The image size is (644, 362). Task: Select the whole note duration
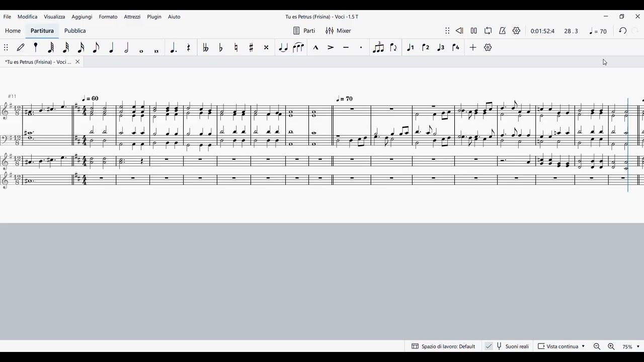pyautogui.click(x=141, y=51)
